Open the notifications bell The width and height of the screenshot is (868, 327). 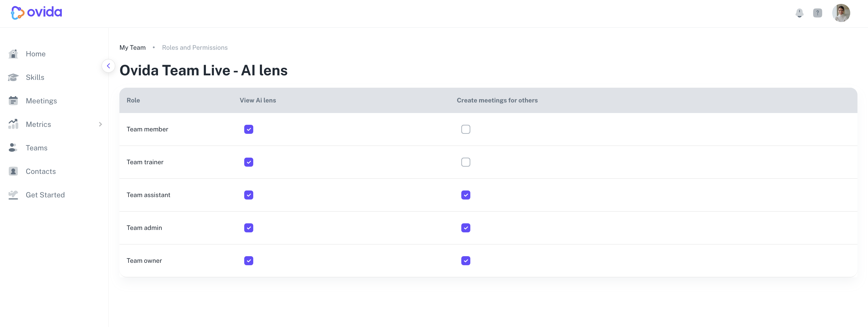click(799, 13)
